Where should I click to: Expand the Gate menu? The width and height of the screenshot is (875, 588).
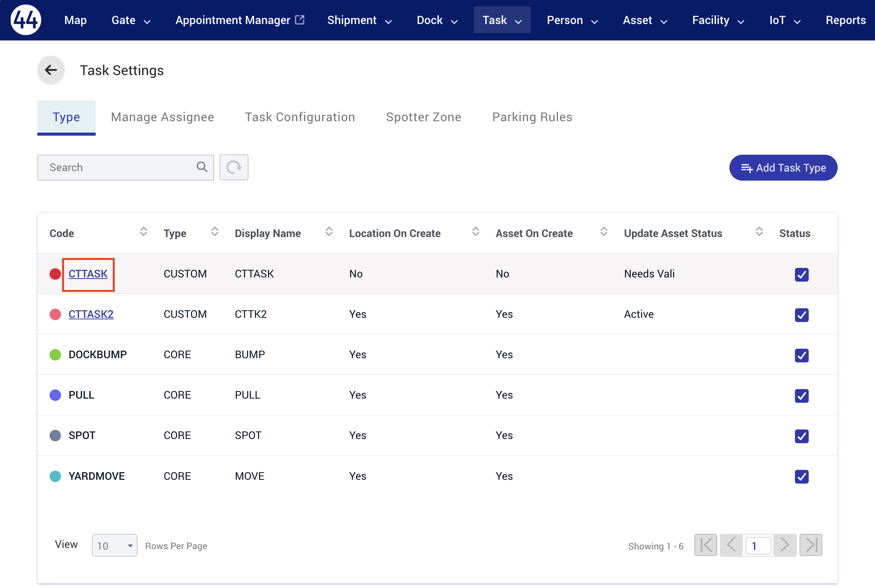click(x=131, y=20)
